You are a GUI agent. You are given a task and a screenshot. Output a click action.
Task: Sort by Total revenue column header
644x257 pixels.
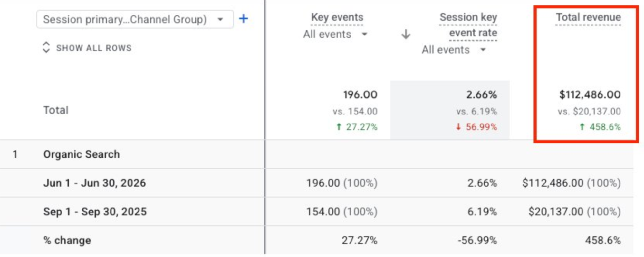point(588,17)
